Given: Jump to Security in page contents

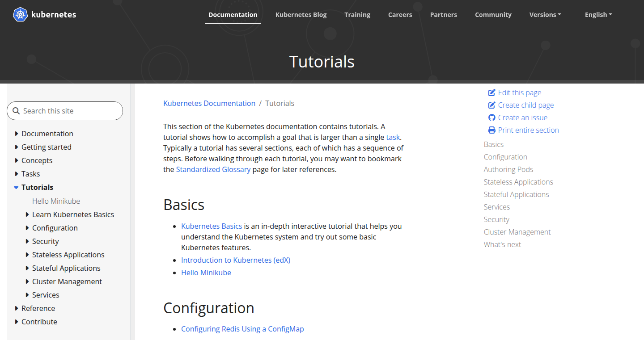Looking at the screenshot, I should (x=496, y=219).
